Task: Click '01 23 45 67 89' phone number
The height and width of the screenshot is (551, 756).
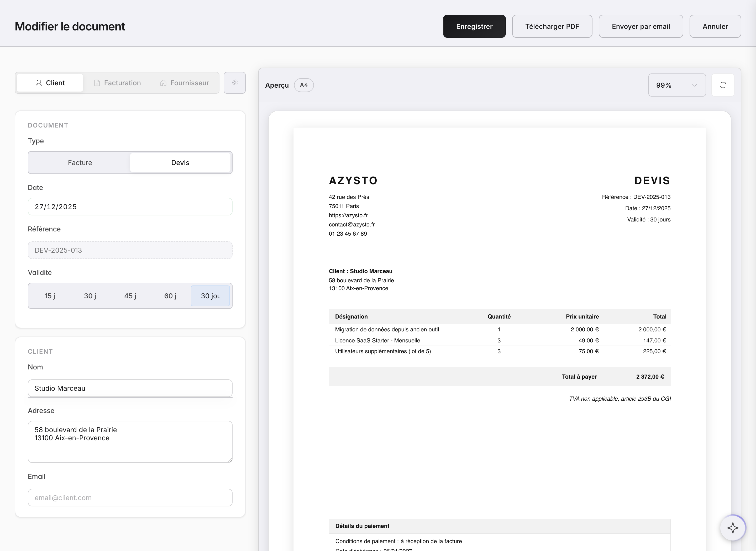Action: pyautogui.click(x=348, y=234)
